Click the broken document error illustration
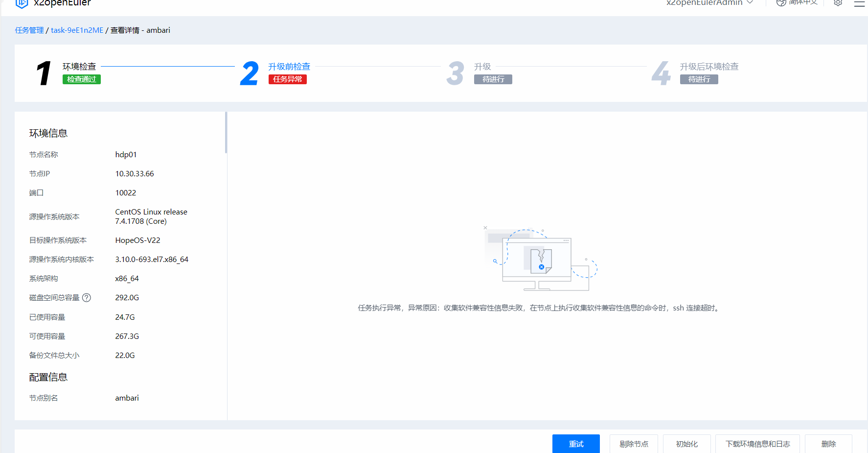 (541, 259)
